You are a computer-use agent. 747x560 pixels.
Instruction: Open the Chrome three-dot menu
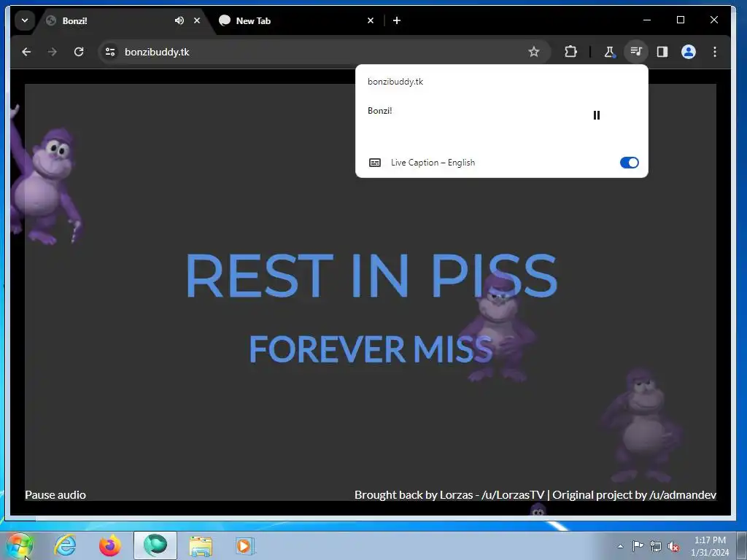(x=715, y=52)
